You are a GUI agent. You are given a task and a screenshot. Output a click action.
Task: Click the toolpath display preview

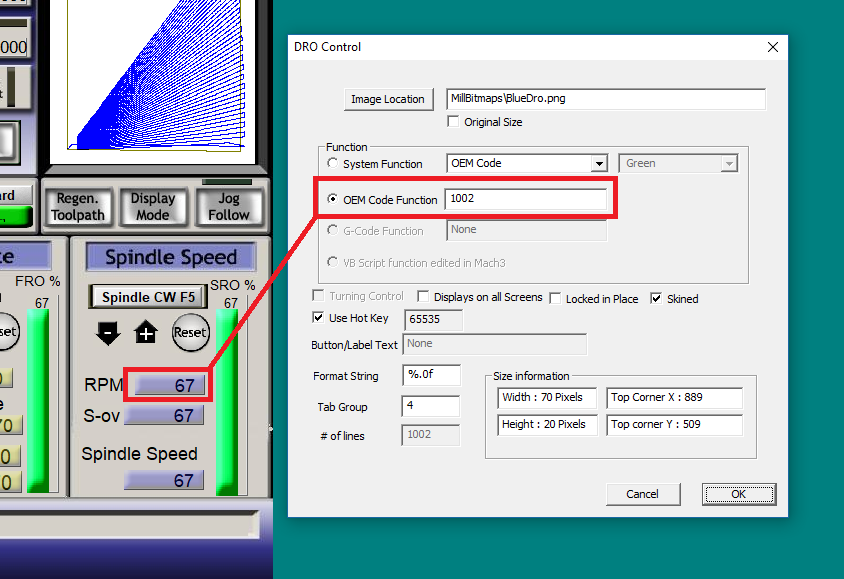[153, 81]
